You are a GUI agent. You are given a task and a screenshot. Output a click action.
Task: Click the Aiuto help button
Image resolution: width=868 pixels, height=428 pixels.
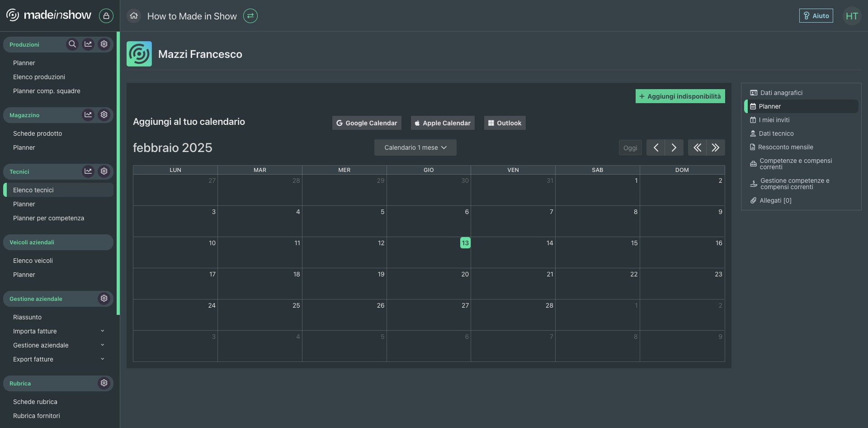pos(816,16)
